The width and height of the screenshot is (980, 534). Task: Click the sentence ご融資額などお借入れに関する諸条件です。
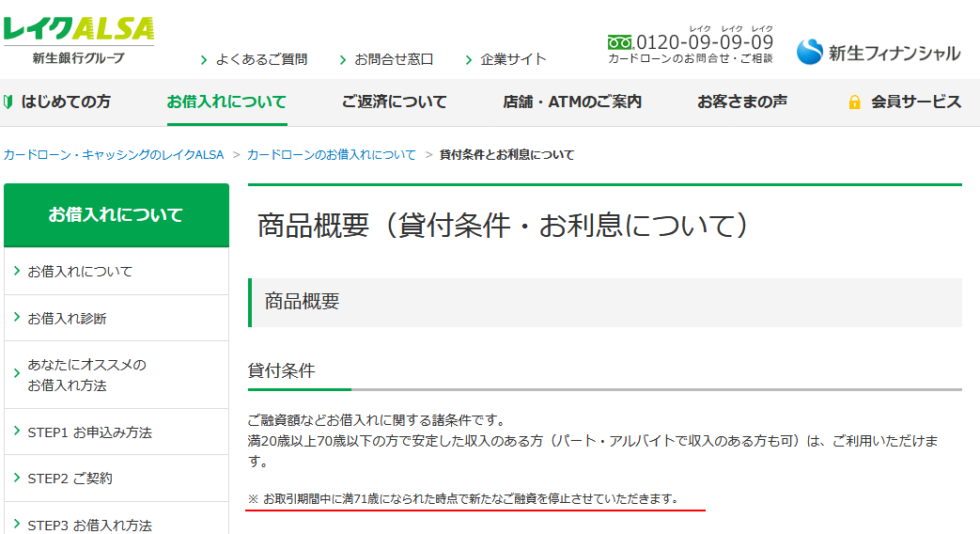[377, 420]
